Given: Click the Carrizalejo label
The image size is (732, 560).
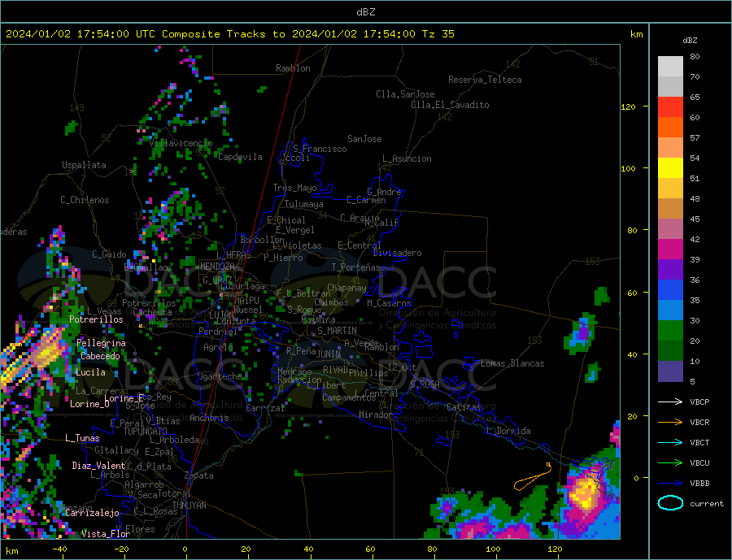Looking at the screenshot, I should [x=93, y=513].
